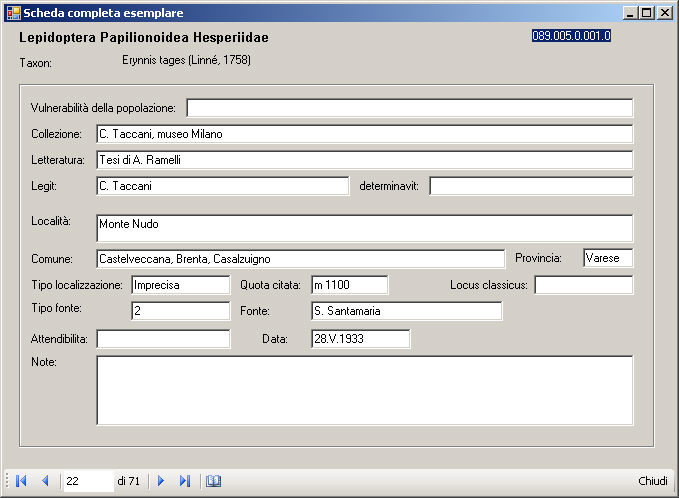Image resolution: width=679 pixels, height=498 pixels.
Task: Open the book icon in navigator bar
Action: tap(213, 481)
